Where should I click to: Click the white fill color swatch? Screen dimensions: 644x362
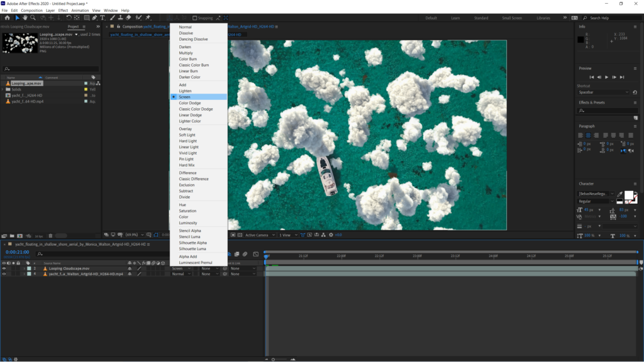628,195
